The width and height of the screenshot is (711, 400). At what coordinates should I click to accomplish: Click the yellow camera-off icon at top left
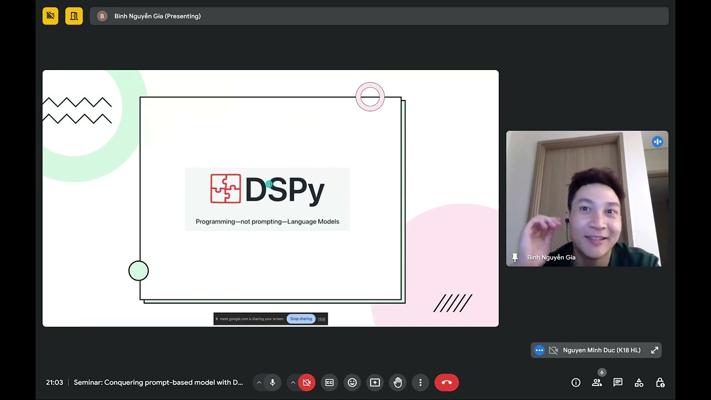[50, 16]
